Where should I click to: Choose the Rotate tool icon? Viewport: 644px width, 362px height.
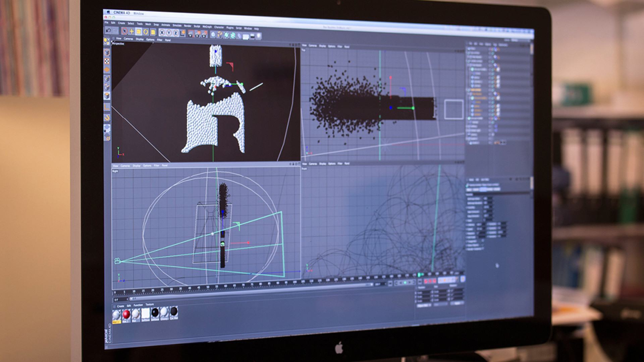click(146, 32)
